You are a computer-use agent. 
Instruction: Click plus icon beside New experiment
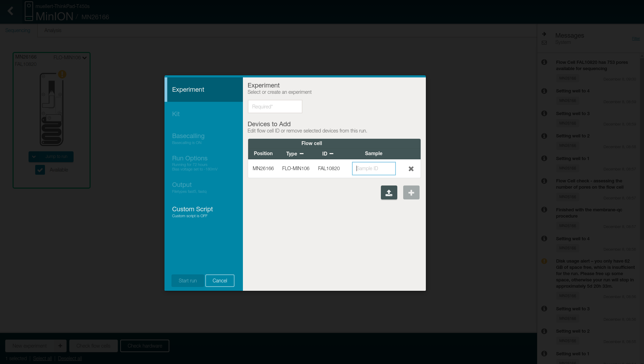(60, 346)
